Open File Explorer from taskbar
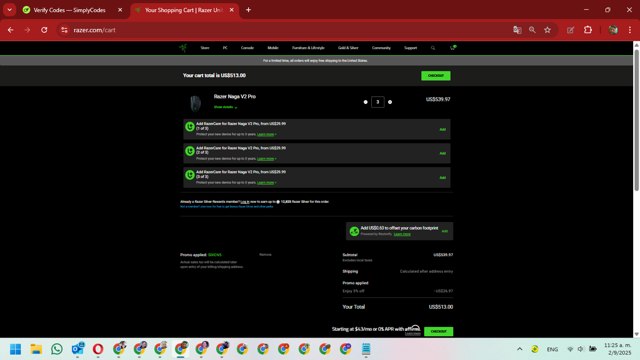The image size is (640, 360). [x=36, y=349]
